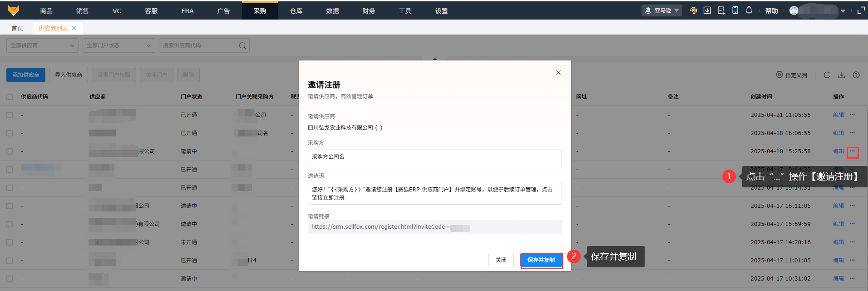
Task: Click the question mark help icon
Action: [x=856, y=75]
